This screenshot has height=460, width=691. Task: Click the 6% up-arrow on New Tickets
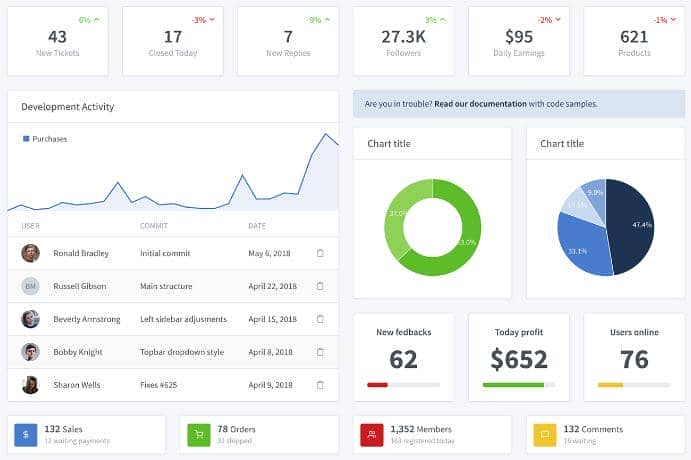click(x=90, y=20)
